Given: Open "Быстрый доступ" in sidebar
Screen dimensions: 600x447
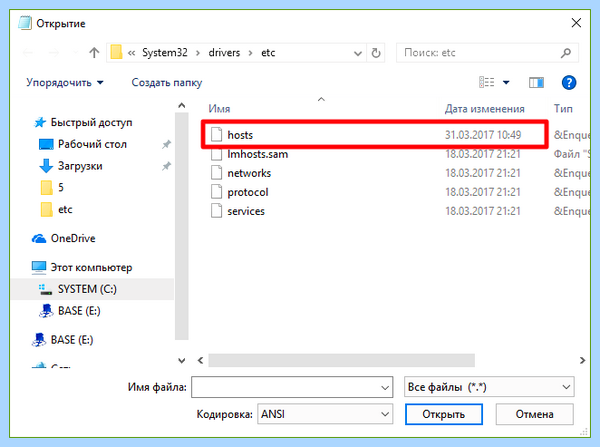Looking at the screenshot, I should (91, 122).
